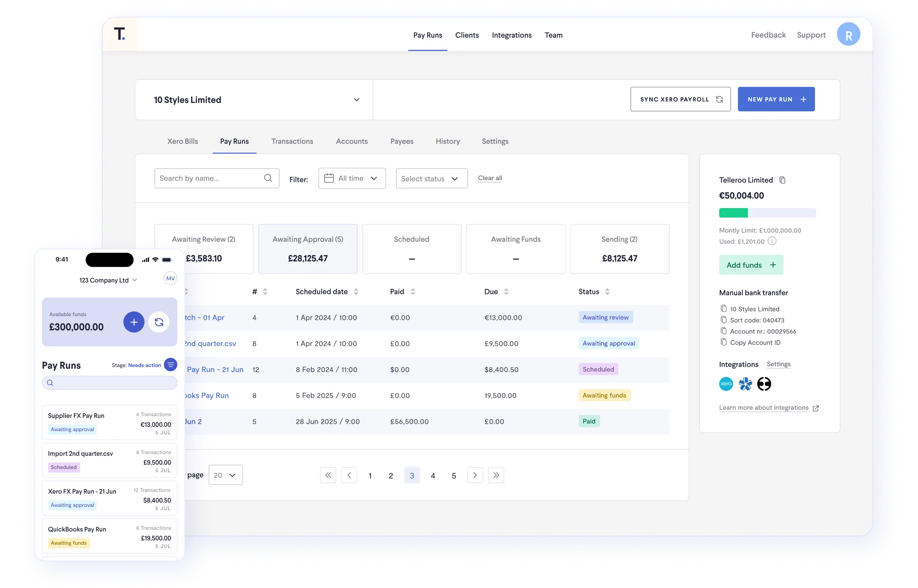Screen dimensions: 918x588
Task: Open the Clients navigation item
Action: [x=467, y=35]
